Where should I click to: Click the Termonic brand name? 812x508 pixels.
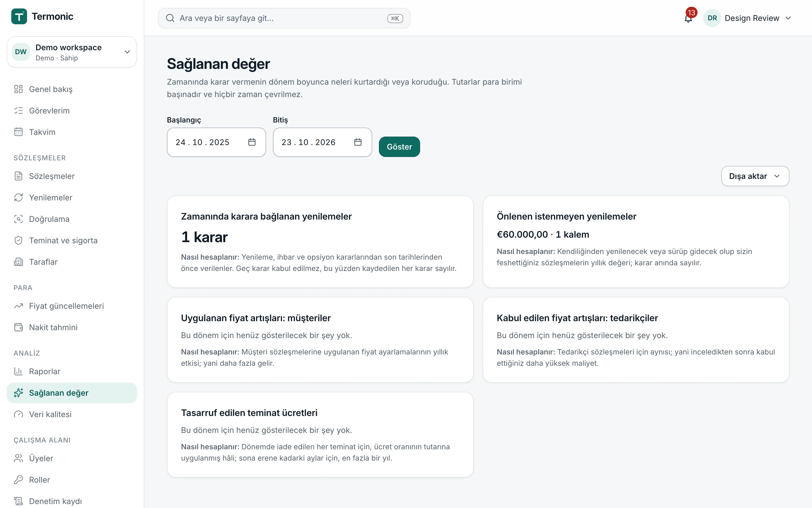click(52, 16)
